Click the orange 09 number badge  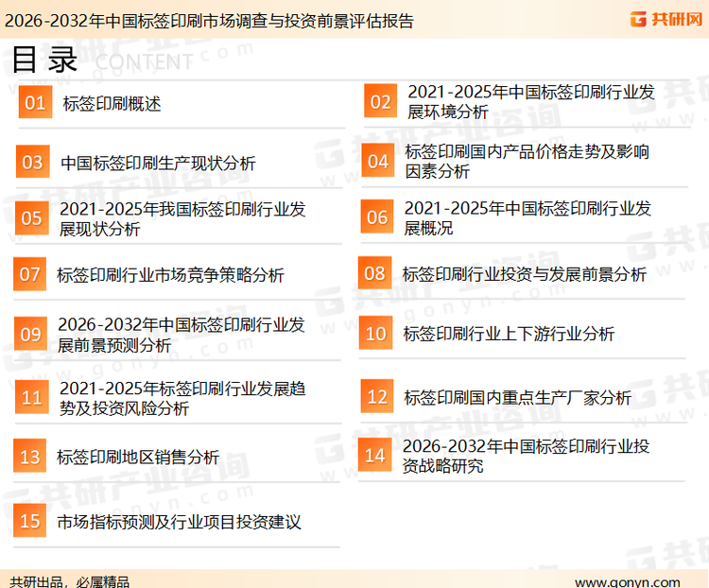pyautogui.click(x=31, y=334)
